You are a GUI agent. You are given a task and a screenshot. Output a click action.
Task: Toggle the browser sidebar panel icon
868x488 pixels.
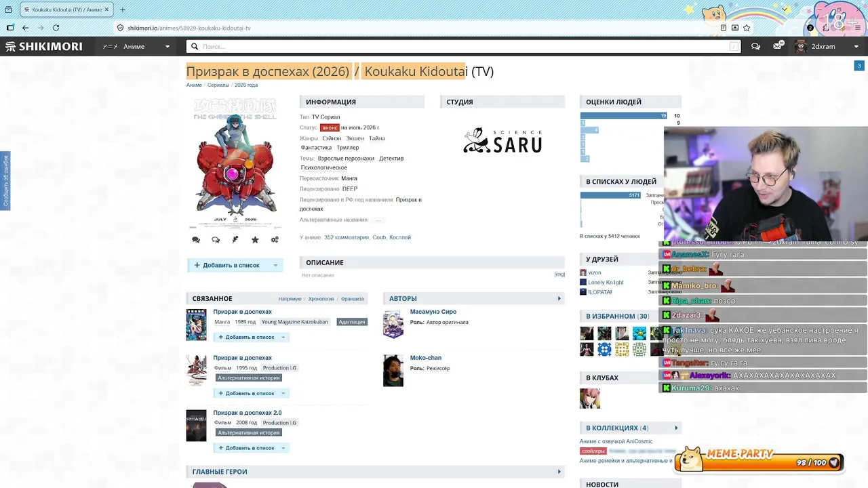coord(10,28)
